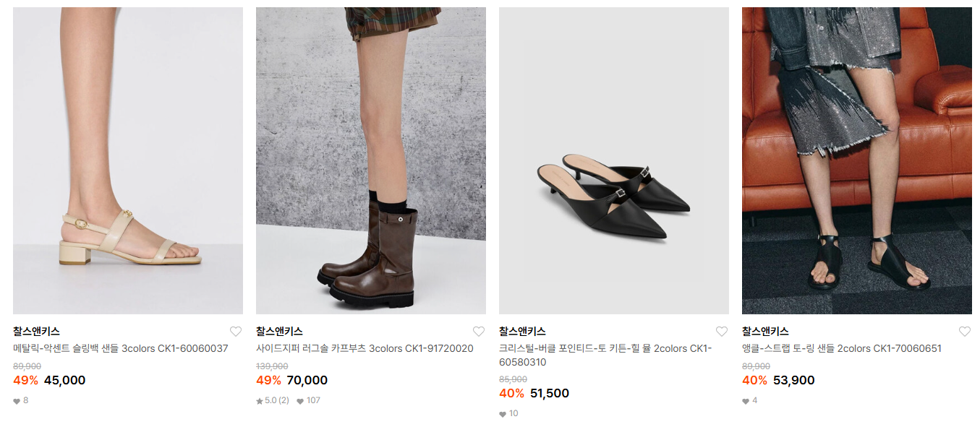980x427 pixels.
Task: Click the likes heart count showing 8
Action: click(x=21, y=400)
